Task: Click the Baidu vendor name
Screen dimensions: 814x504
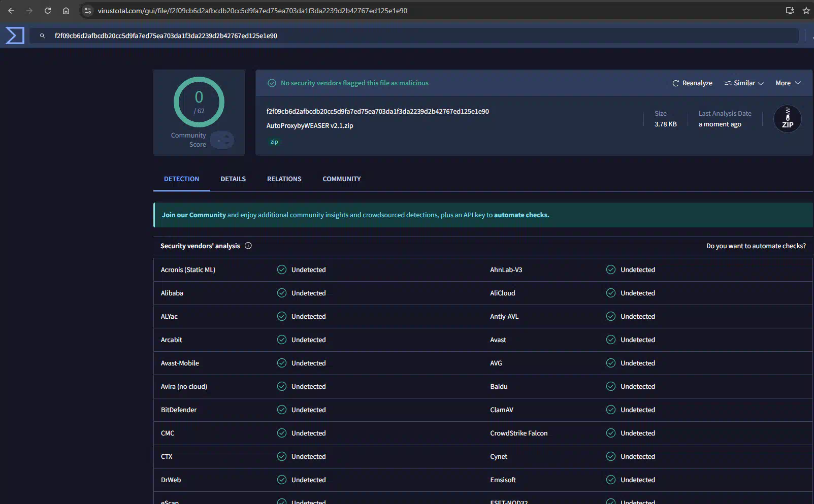Action: [499, 387]
